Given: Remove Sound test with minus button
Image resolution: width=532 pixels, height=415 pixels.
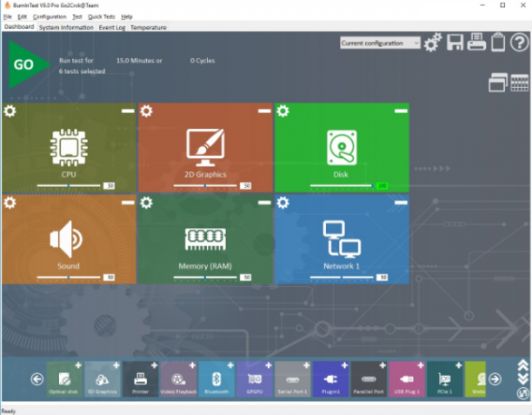Looking at the screenshot, I should pos(128,203).
